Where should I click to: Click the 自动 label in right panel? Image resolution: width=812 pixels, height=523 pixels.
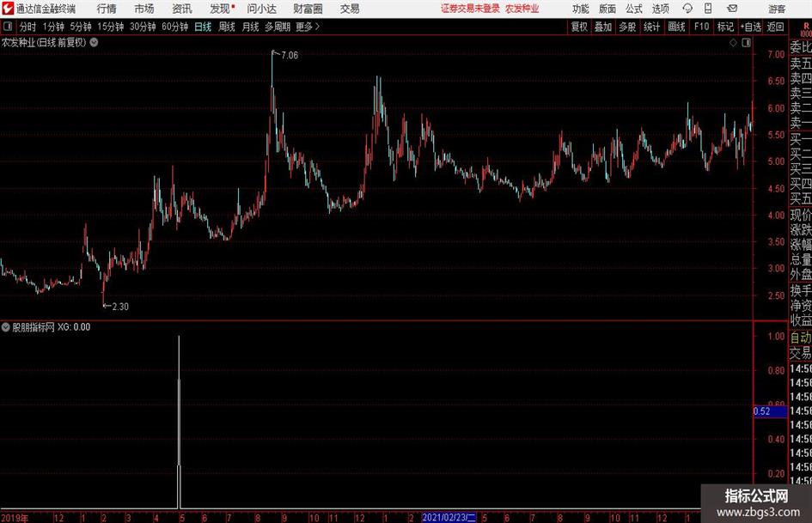click(801, 338)
